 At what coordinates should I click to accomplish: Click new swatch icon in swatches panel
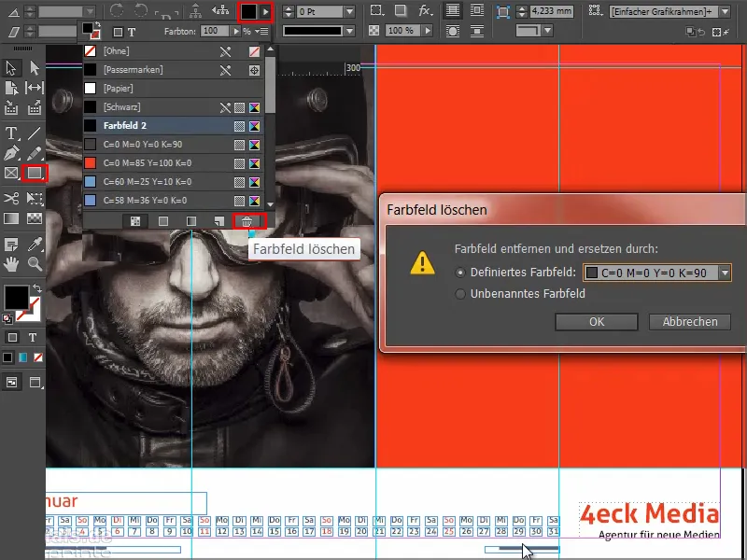(219, 221)
